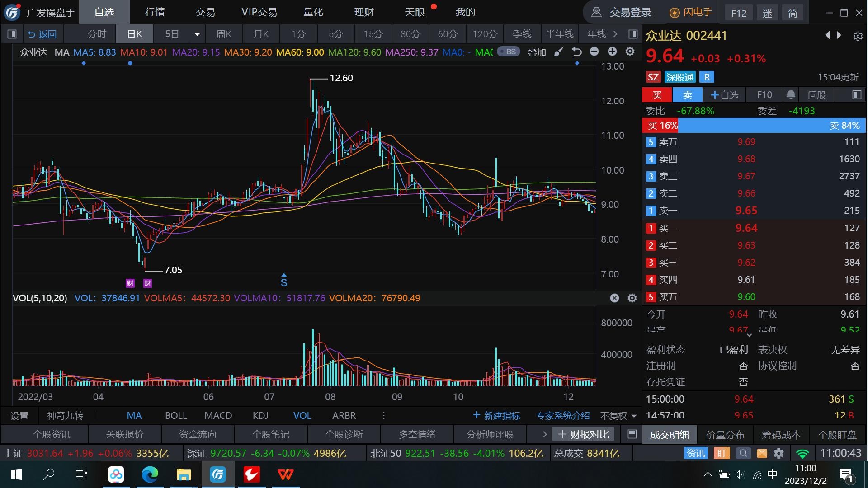The height and width of the screenshot is (488, 868).
Task: Open chart settings gear next to zoom
Action: (630, 52)
